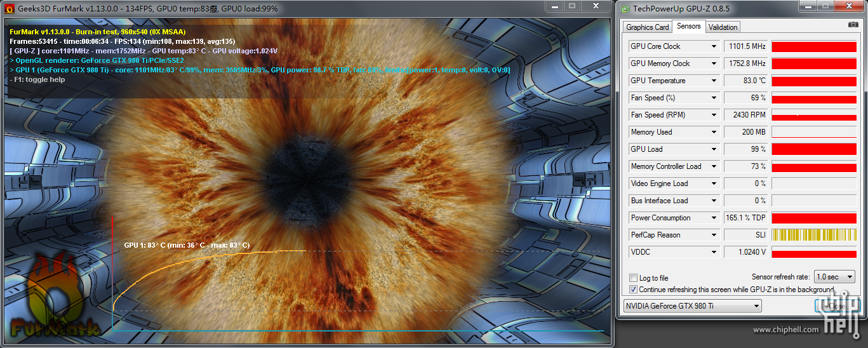Open the Fan Speed (RPM) dropdown
The width and height of the screenshot is (868, 348).
[x=714, y=115]
